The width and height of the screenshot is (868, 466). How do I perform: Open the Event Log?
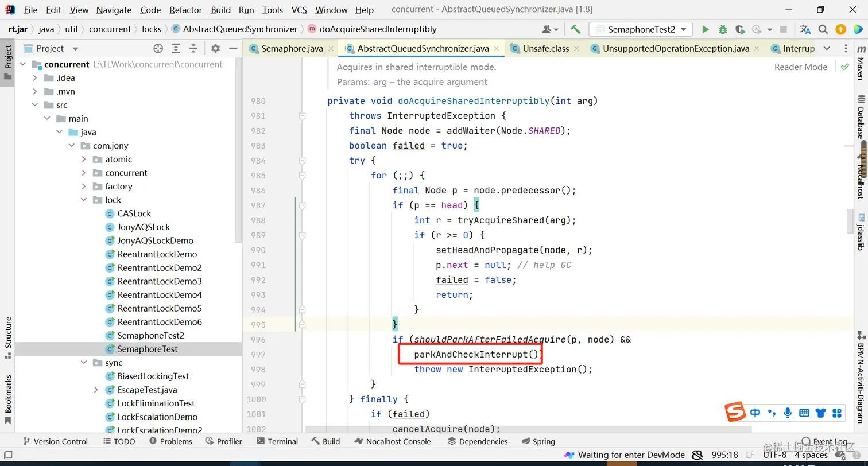coord(824,441)
